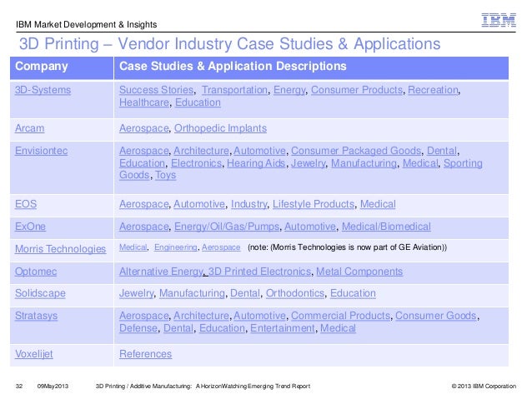
Task: Click the Company column header
Action: coord(62,68)
